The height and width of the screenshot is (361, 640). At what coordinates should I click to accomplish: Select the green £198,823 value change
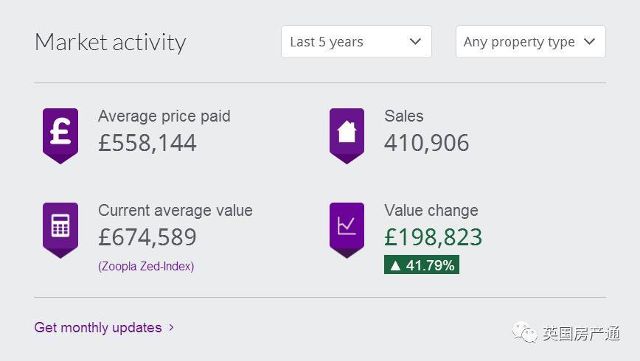tap(433, 237)
